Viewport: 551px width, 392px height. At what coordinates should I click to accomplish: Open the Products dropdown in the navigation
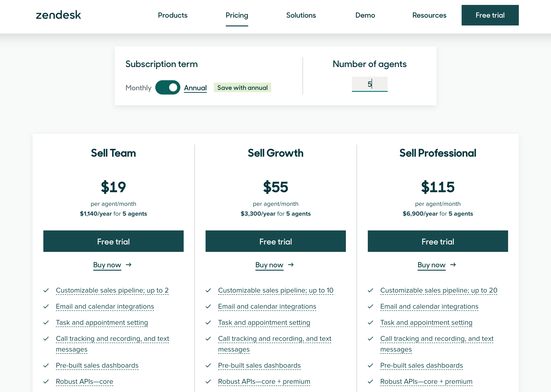(173, 15)
